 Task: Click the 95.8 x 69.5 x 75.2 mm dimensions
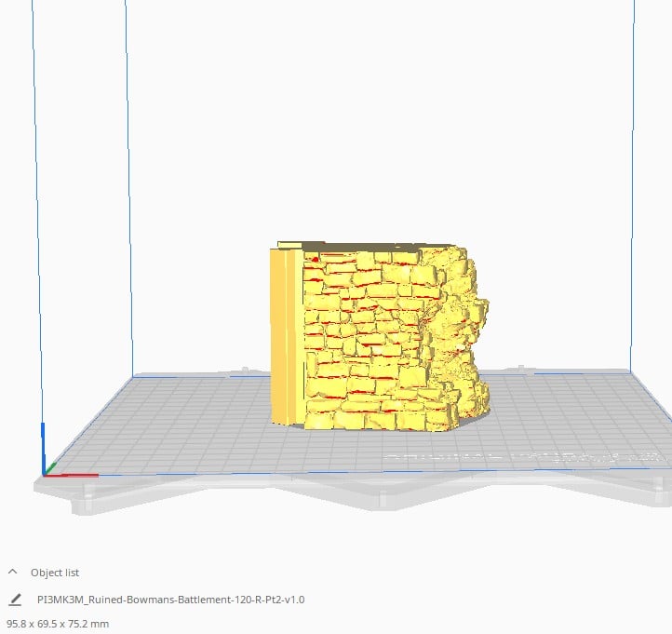coord(58,624)
